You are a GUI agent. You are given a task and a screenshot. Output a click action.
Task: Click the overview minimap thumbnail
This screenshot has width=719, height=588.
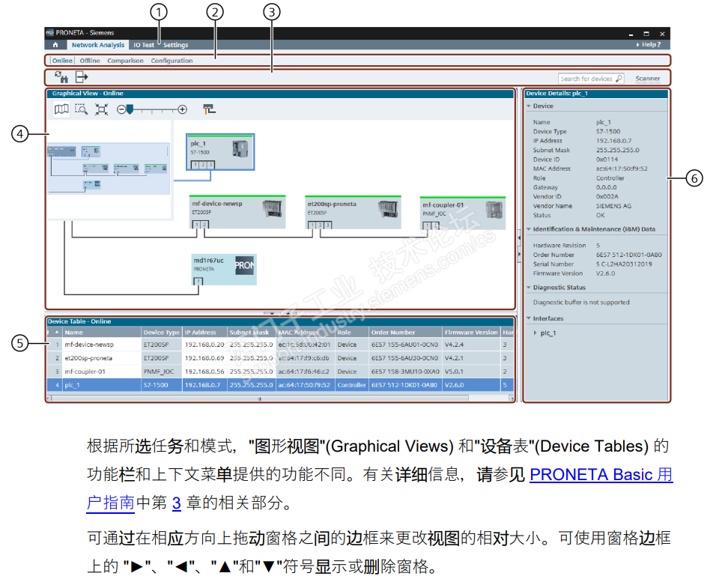click(x=109, y=169)
